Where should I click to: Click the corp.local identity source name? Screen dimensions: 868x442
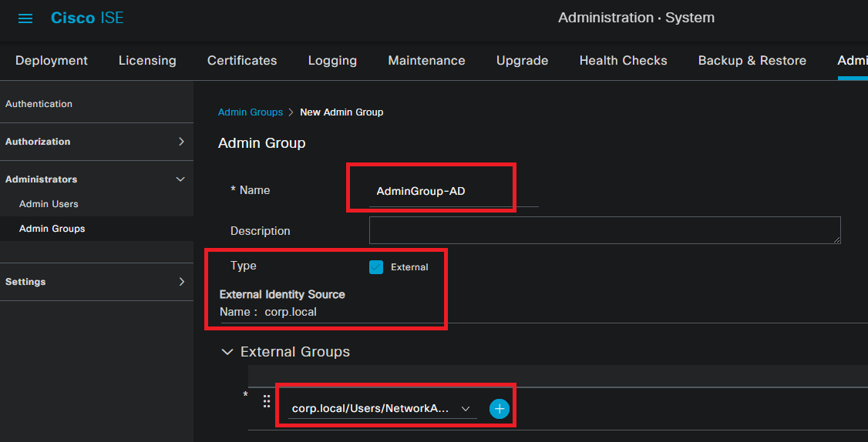(291, 312)
